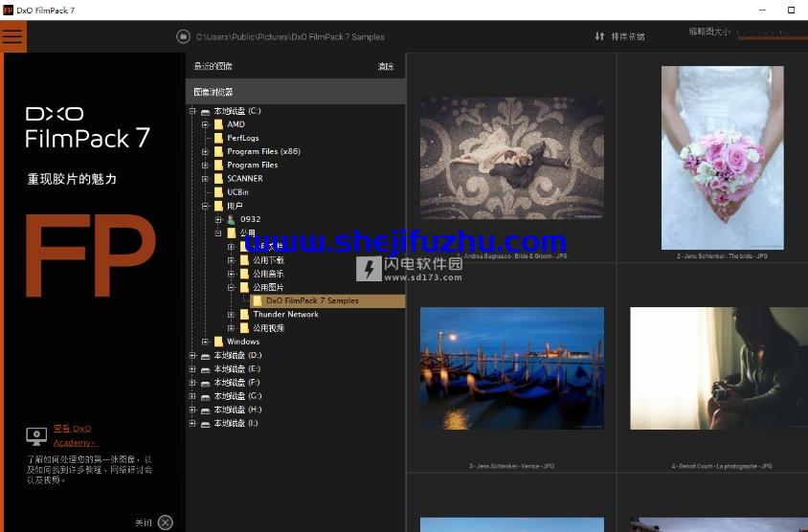Click the 0932 user profile icon
The height and width of the screenshot is (532, 808).
[x=232, y=219]
